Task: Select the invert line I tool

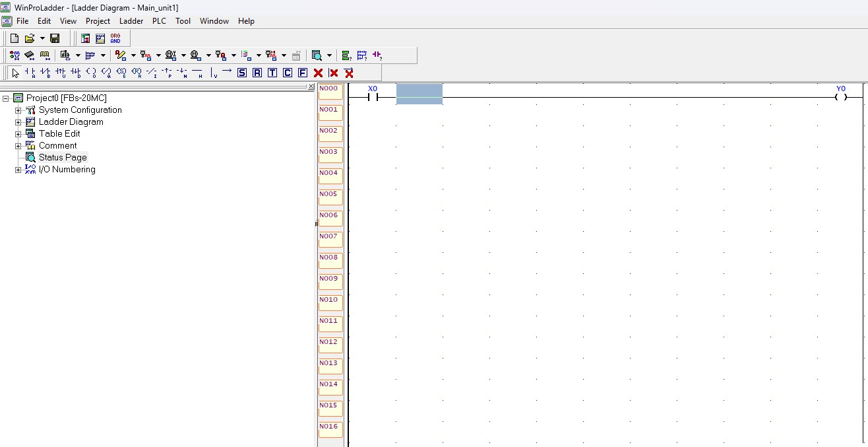Action: click(152, 73)
